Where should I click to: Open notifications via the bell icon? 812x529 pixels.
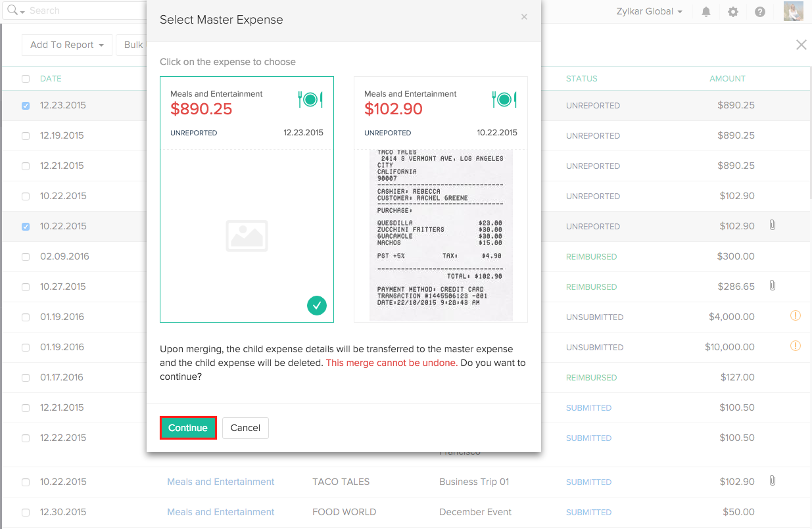tap(706, 11)
